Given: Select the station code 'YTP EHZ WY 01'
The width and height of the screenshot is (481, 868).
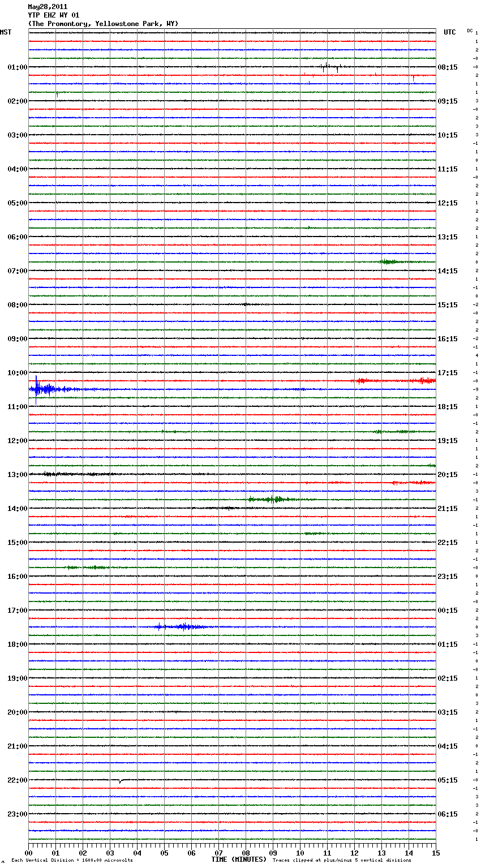Looking at the screenshot, I should point(54,15).
